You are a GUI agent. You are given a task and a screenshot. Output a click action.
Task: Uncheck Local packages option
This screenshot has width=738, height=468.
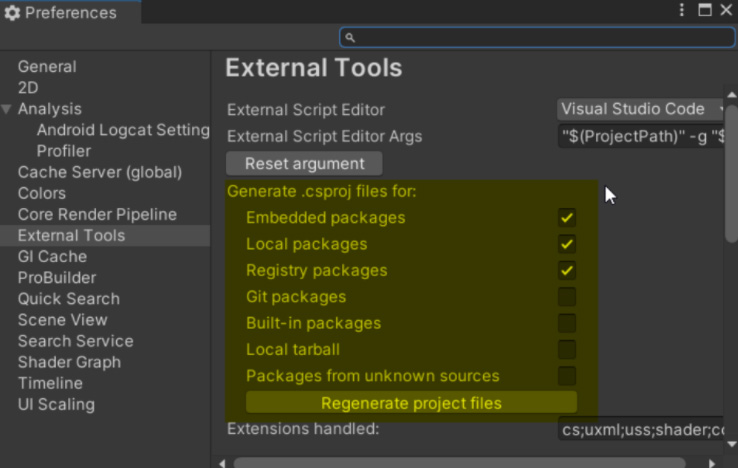(x=567, y=244)
